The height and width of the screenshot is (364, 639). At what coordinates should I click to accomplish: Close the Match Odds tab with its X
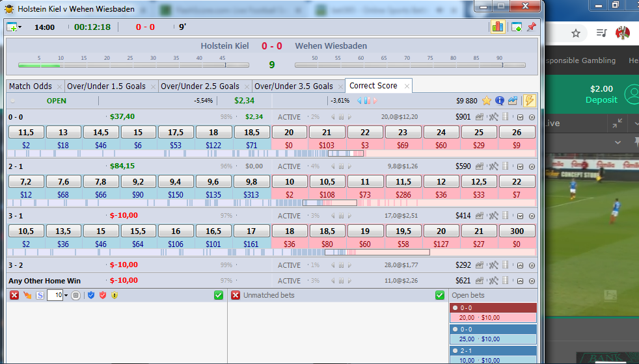pos(59,86)
